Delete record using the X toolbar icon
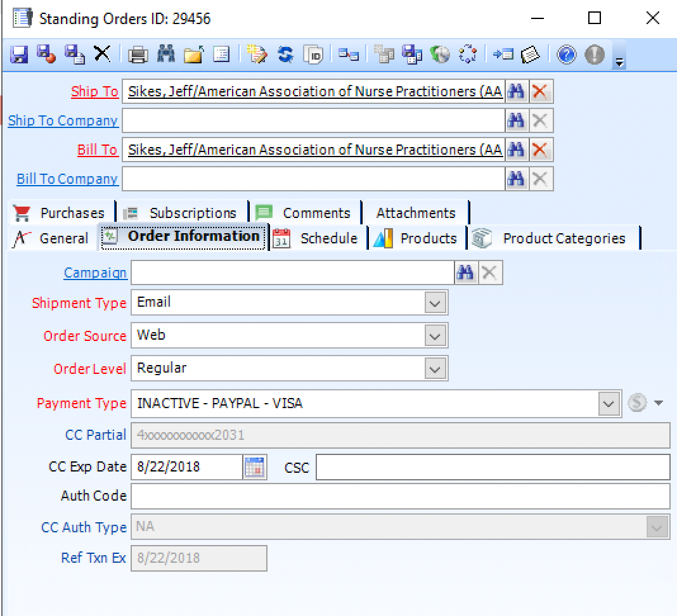 (x=103, y=55)
